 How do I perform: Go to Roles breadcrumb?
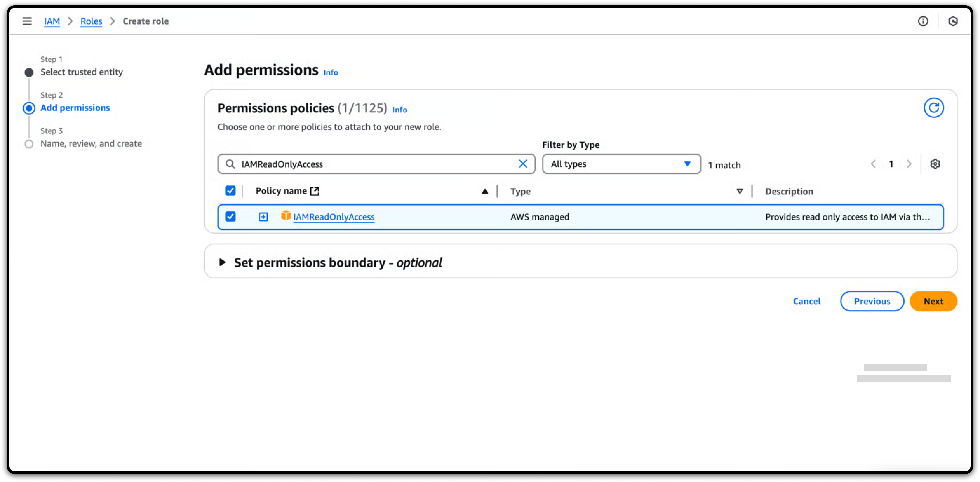coord(91,21)
